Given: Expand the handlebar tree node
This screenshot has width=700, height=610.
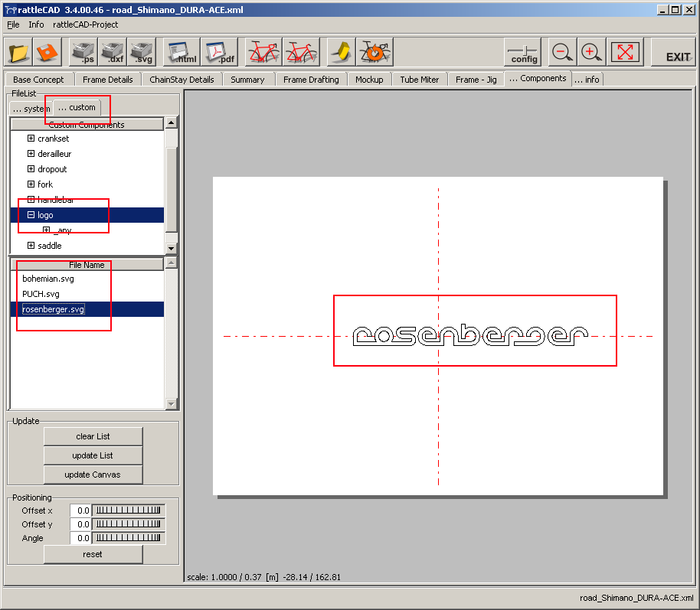Looking at the screenshot, I should point(31,200).
